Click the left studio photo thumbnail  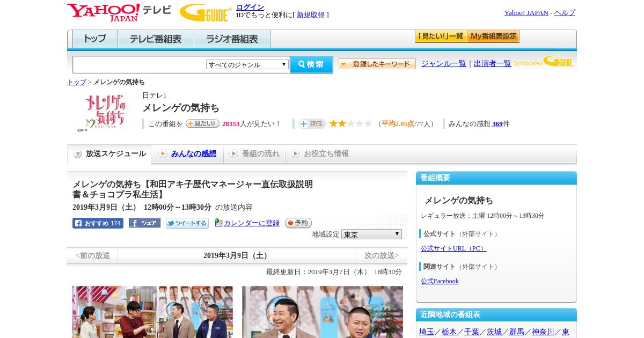click(x=153, y=312)
